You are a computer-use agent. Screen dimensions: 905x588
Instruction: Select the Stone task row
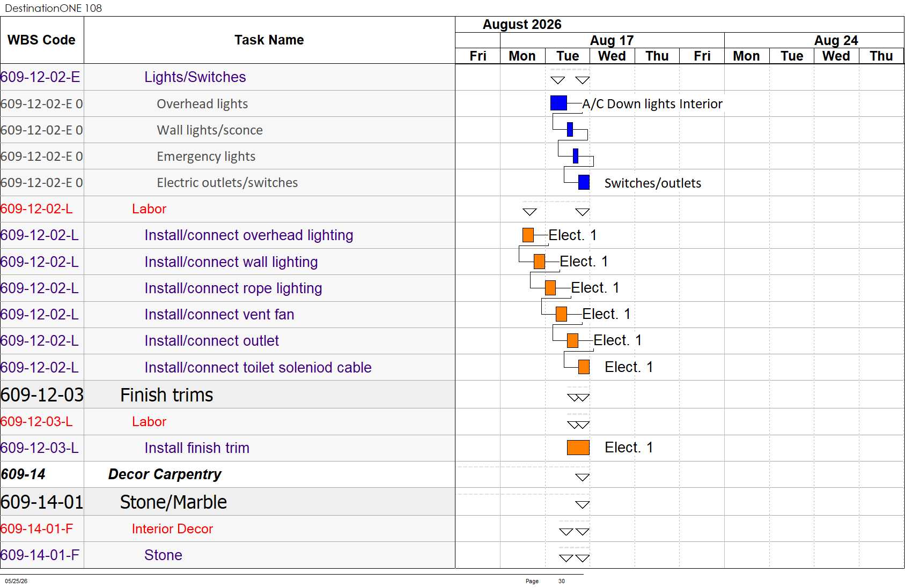[x=227, y=555]
